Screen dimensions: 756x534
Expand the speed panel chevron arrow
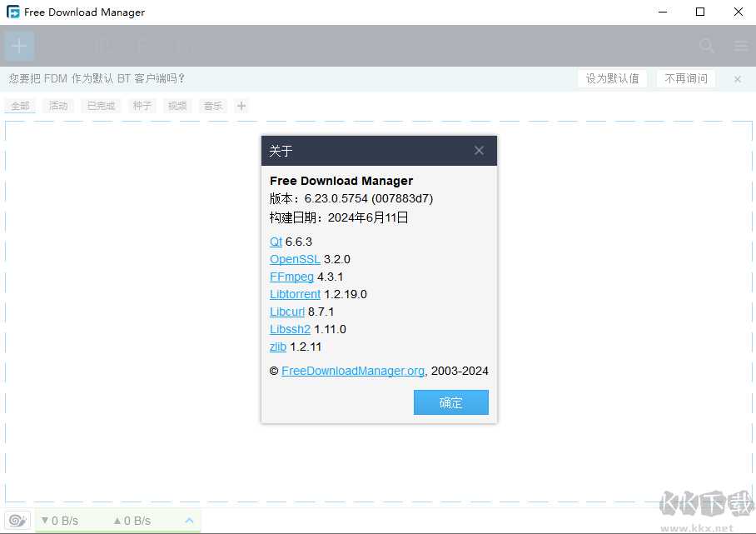click(189, 521)
